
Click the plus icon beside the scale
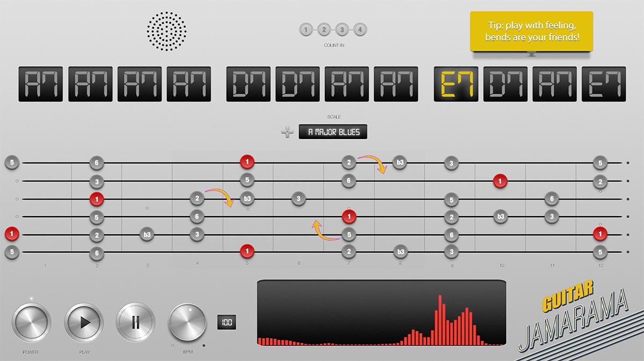tap(288, 132)
